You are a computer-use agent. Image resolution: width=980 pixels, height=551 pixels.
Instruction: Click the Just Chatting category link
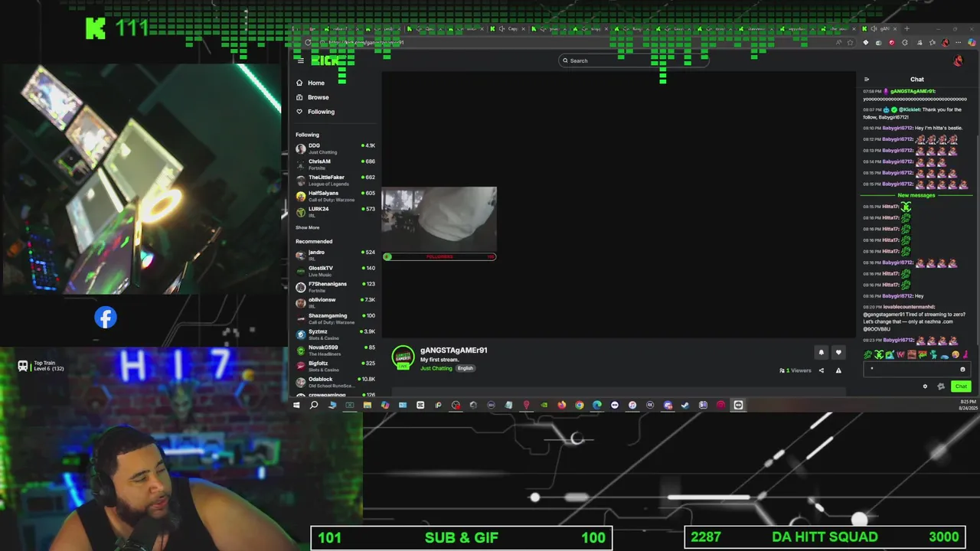(x=436, y=368)
